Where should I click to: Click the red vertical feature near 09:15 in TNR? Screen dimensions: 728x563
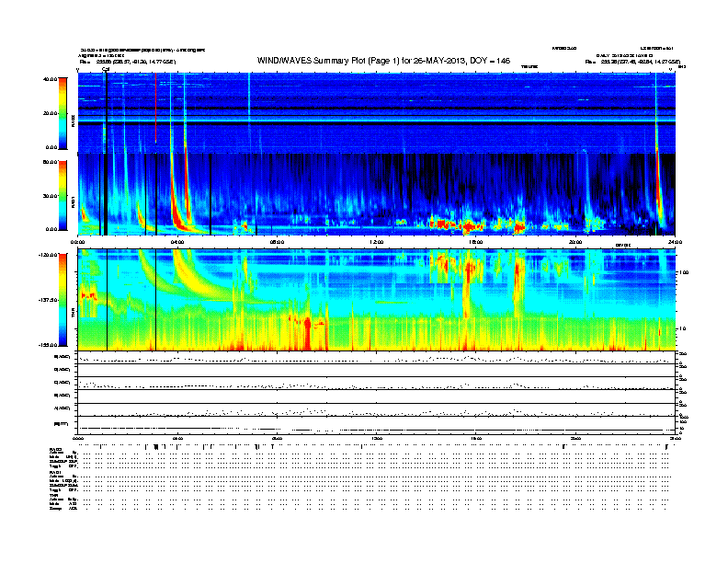tap(307, 334)
